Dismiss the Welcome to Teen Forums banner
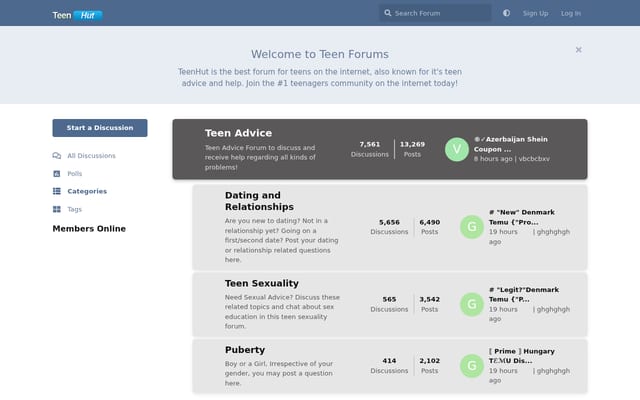The height and width of the screenshot is (400, 640). click(578, 50)
